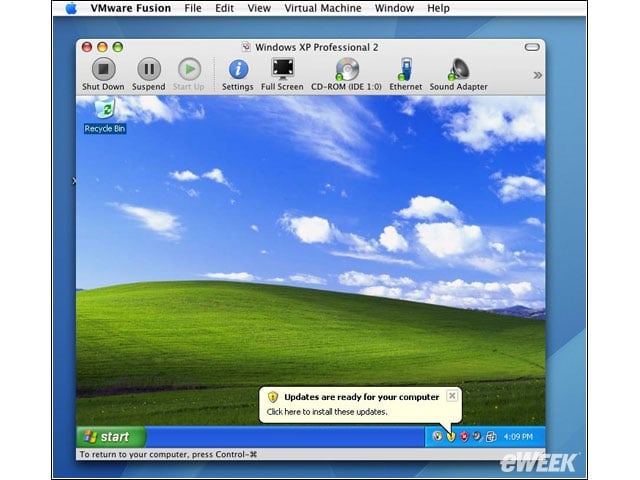Click 'Click here to install these updates.'
Viewport: 640px width, 480px height.
[327, 412]
